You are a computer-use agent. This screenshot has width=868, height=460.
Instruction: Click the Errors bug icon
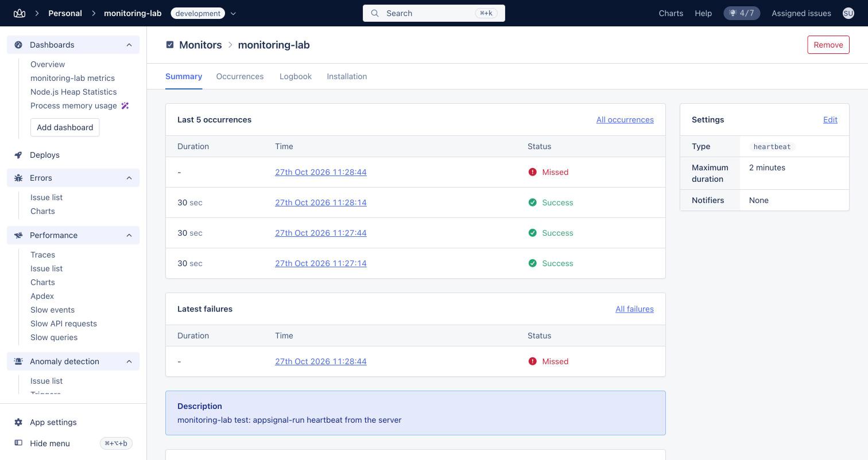[18, 178]
